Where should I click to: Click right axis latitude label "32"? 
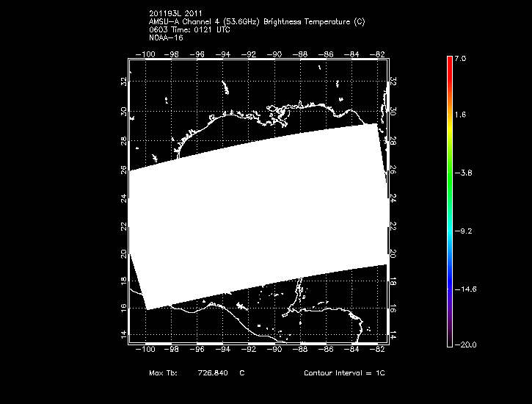click(393, 82)
